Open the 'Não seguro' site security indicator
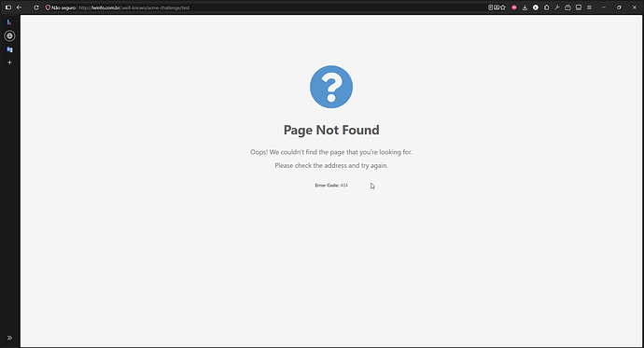 (61, 7)
